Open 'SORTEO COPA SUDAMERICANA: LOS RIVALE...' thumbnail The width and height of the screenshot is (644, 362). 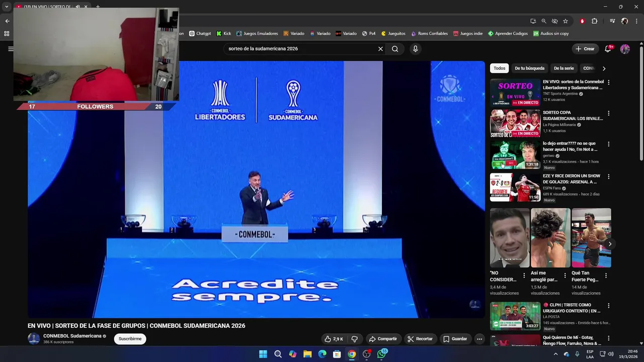point(515,123)
